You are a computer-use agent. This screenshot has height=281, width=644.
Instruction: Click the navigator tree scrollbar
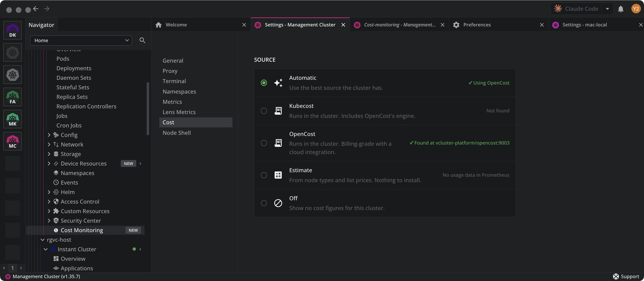(x=148, y=109)
